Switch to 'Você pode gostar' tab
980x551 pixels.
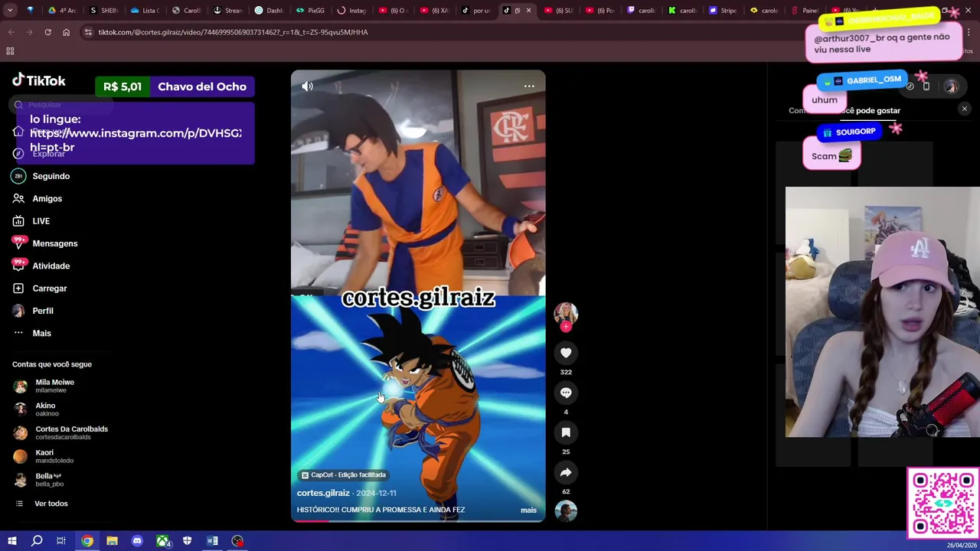coord(871,111)
